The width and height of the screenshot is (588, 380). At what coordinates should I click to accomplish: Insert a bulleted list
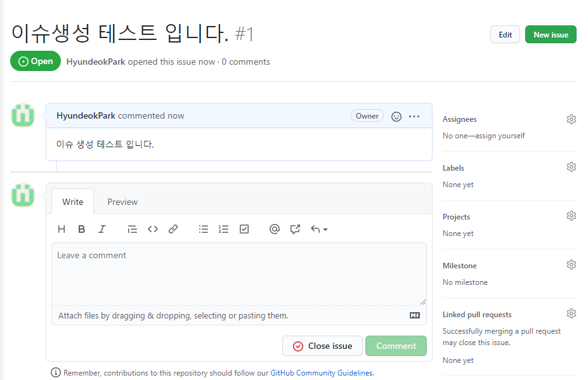pos(203,229)
